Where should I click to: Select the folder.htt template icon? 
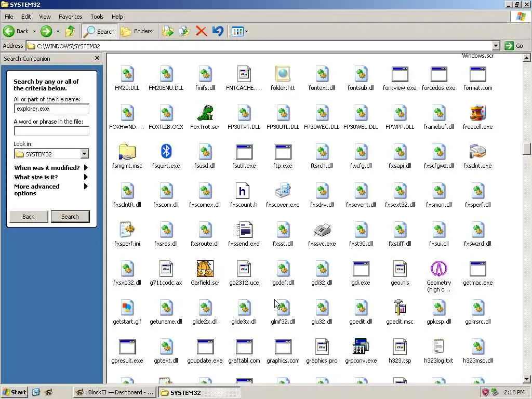pyautogui.click(x=283, y=74)
